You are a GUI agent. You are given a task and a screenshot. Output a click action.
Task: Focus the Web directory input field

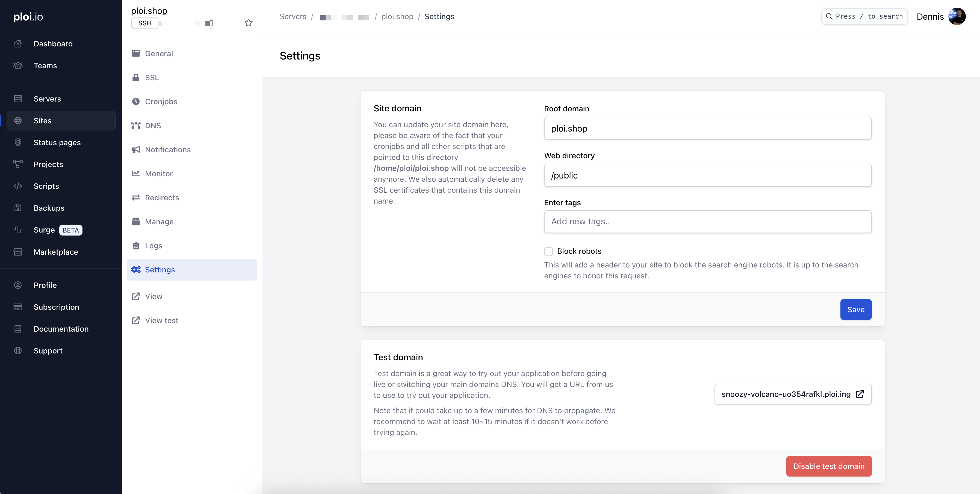click(x=707, y=175)
